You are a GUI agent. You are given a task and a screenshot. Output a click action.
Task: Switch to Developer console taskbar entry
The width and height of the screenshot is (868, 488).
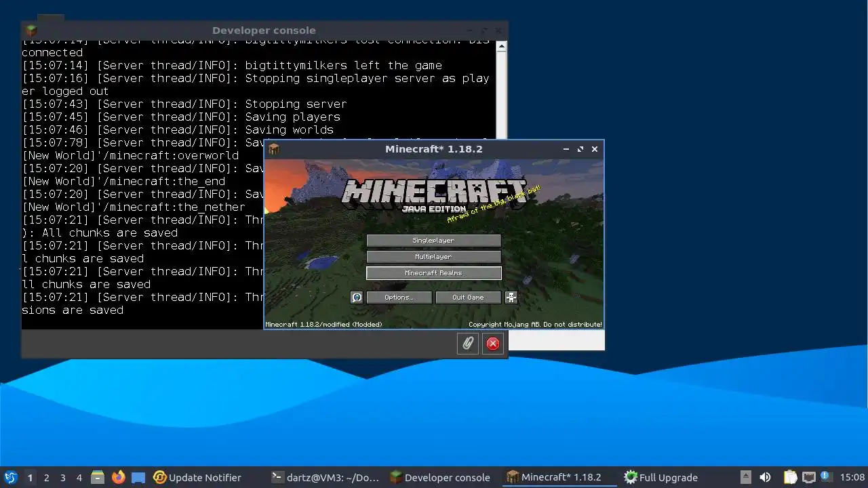point(440,477)
